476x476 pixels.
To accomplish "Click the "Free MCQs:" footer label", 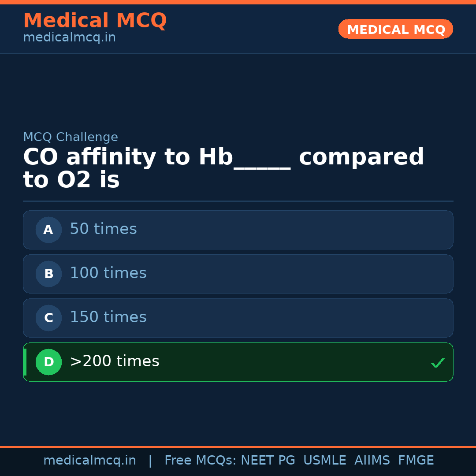I will pyautogui.click(x=201, y=461).
